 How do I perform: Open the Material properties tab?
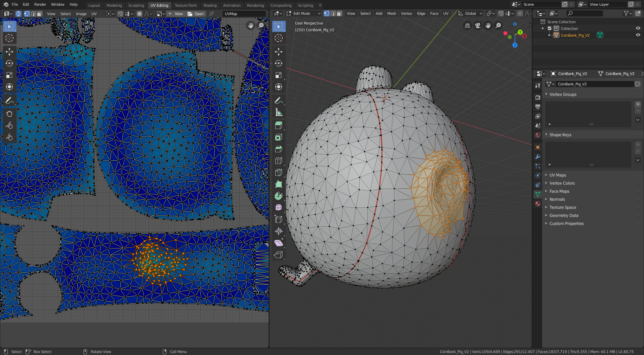click(538, 204)
